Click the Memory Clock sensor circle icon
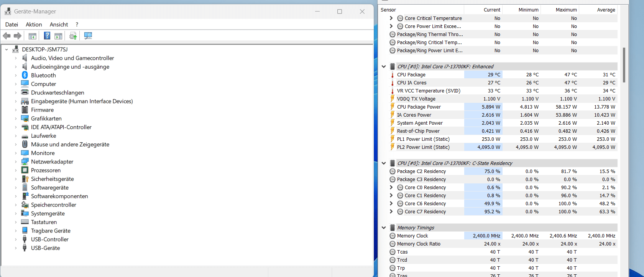 [392, 236]
